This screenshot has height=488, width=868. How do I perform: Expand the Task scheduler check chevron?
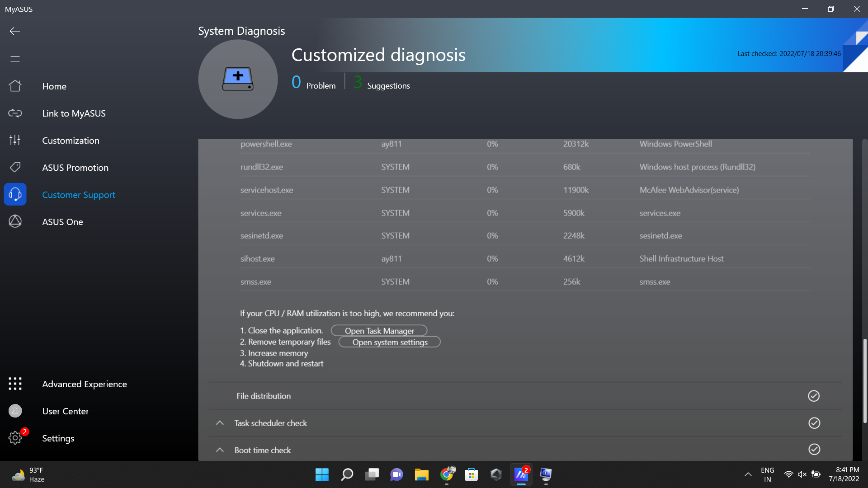coord(220,423)
